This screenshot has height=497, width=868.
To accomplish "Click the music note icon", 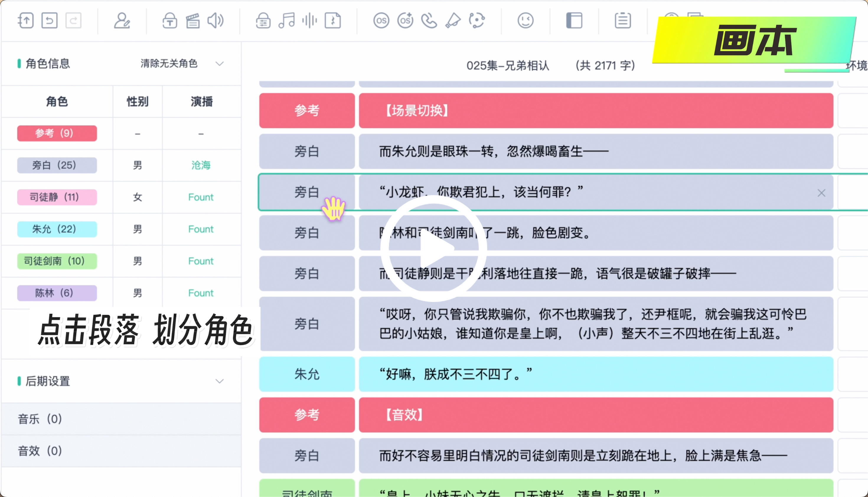I will pyautogui.click(x=286, y=20).
